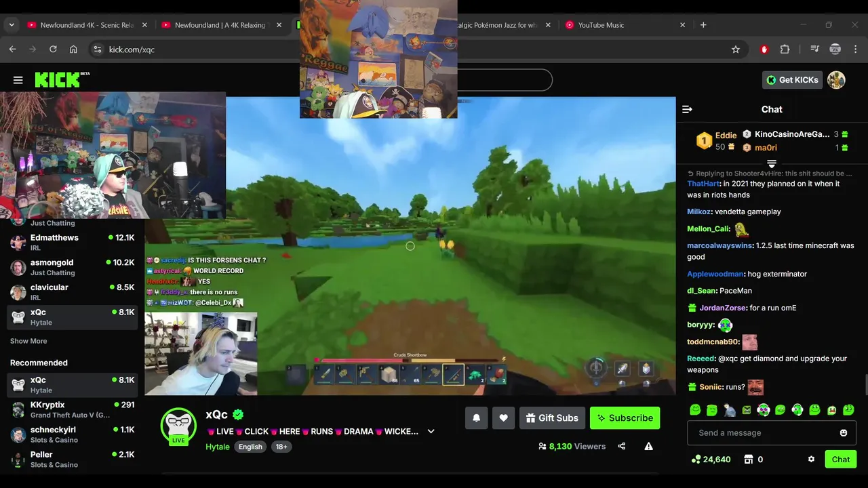Image resolution: width=868 pixels, height=488 pixels.
Task: Open xQc's live channel avatar
Action: point(178,426)
